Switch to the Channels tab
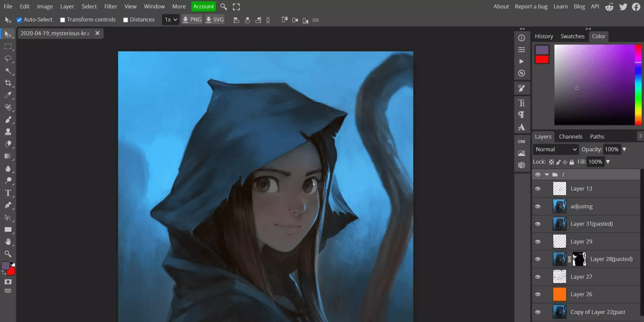This screenshot has height=322, width=644. [570, 136]
